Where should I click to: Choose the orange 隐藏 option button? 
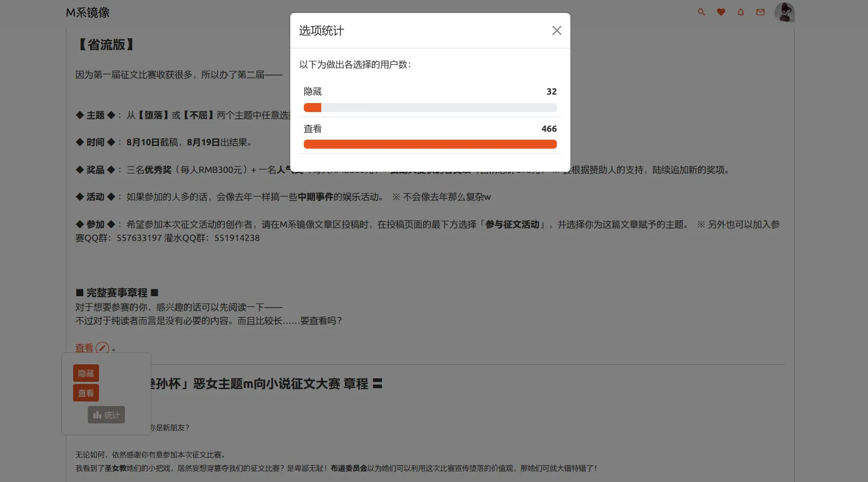point(86,373)
